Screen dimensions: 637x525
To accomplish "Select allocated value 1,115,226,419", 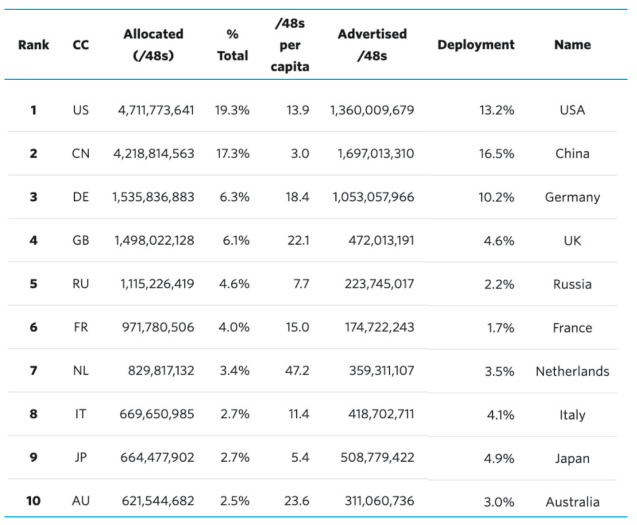I will (x=157, y=284).
